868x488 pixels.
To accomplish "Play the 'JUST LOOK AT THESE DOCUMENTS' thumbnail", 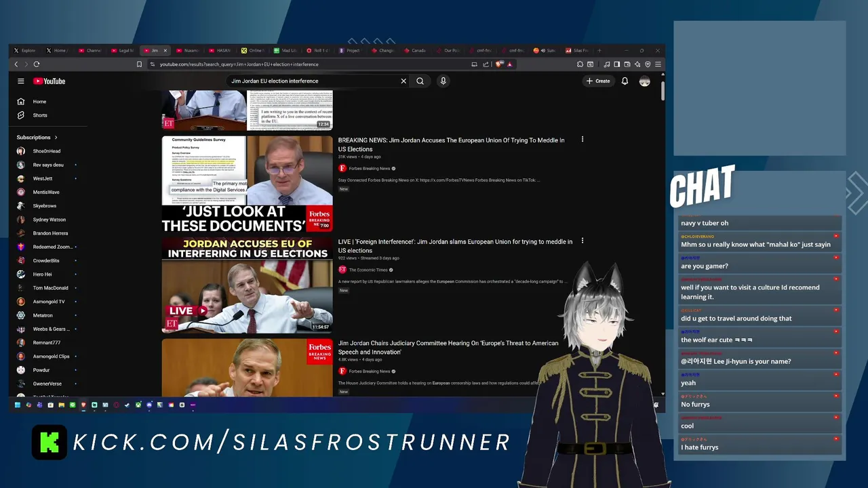I will [247, 184].
